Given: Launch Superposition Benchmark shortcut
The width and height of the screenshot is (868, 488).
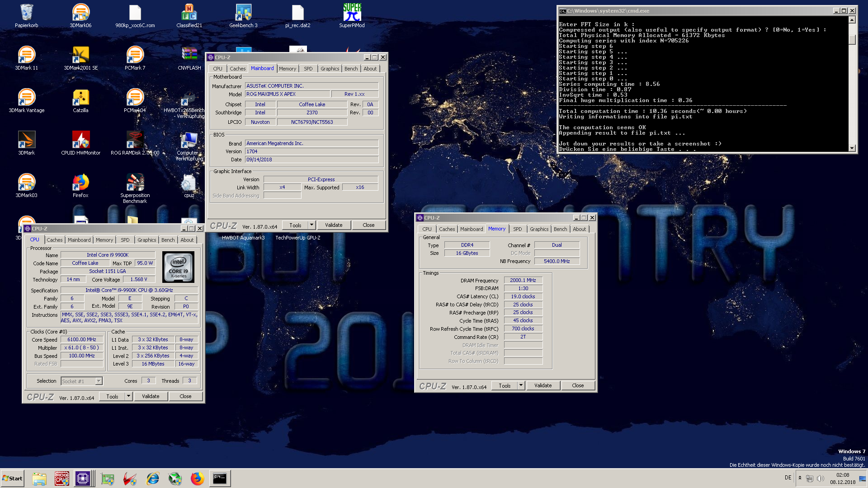Looking at the screenshot, I should 135,188.
